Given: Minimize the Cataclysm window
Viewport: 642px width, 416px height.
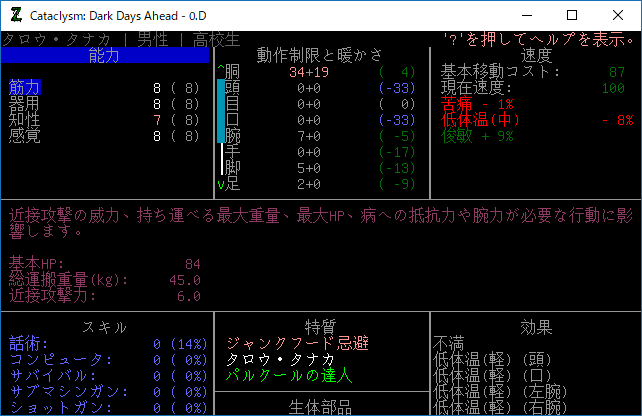Looking at the screenshot, I should point(525,15).
